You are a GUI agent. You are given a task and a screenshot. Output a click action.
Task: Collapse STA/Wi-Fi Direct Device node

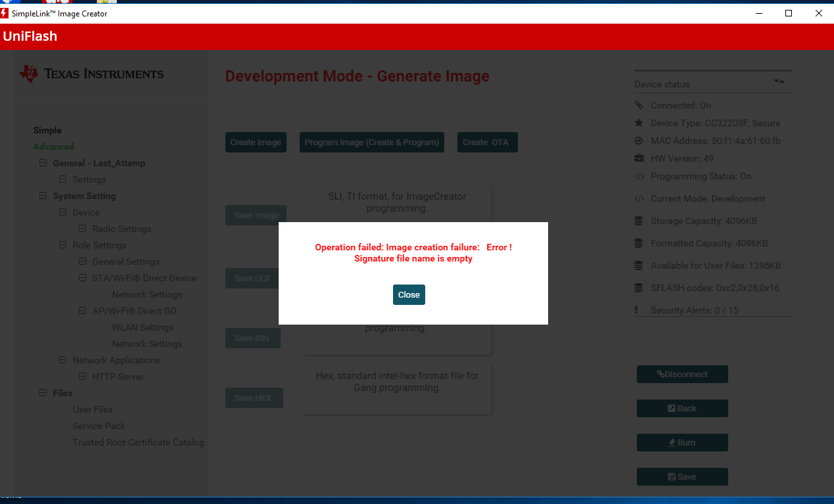[x=82, y=278]
